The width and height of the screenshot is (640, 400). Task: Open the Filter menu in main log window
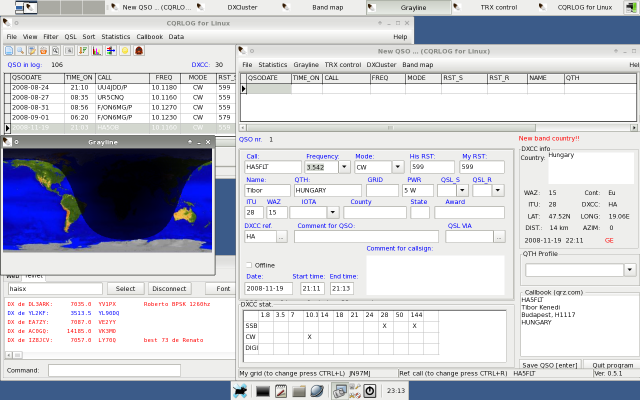pos(51,37)
